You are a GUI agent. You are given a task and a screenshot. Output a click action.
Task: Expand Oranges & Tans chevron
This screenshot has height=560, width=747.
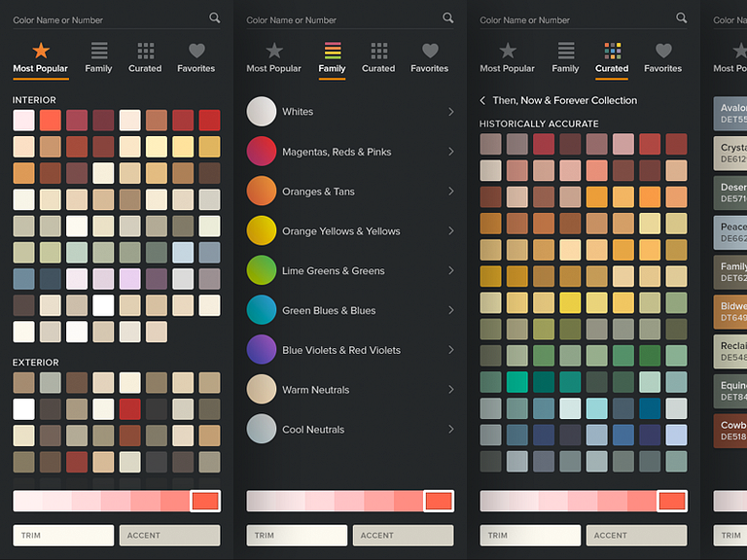pos(450,191)
